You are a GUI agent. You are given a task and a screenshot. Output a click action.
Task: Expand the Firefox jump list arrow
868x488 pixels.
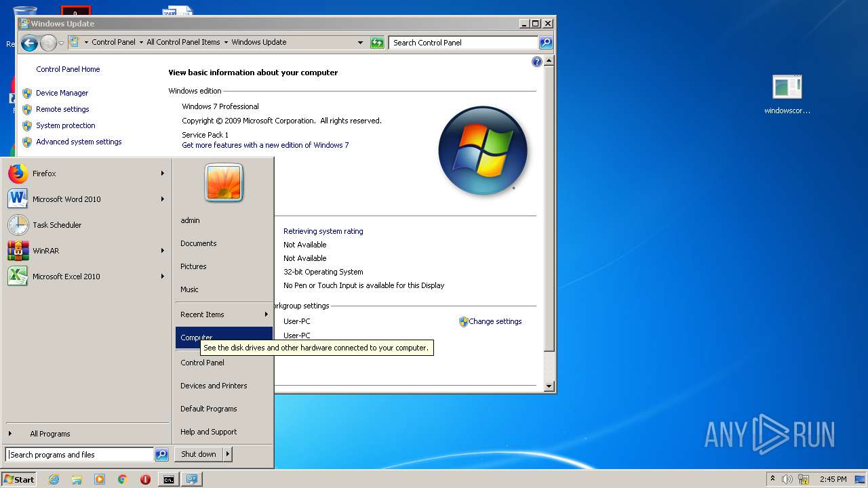coord(163,174)
